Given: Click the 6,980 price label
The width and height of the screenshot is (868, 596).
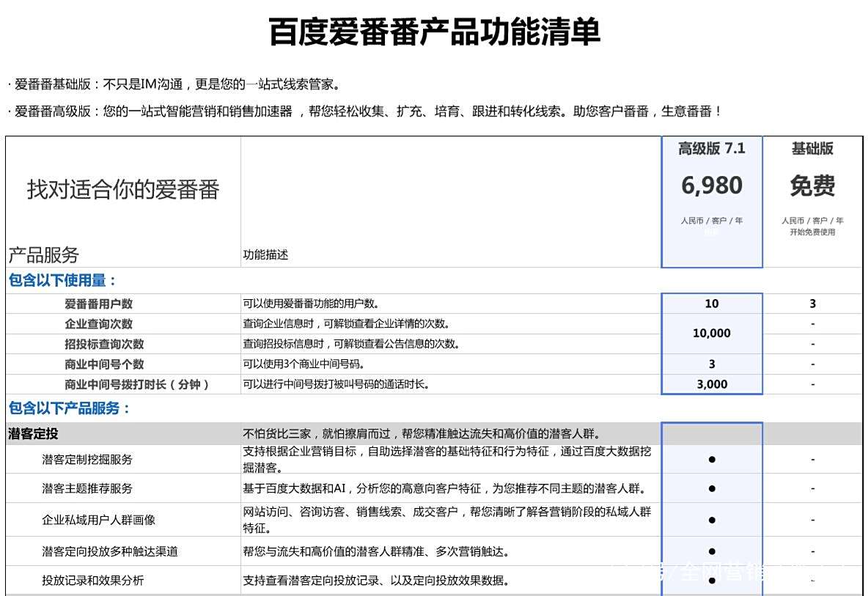Looking at the screenshot, I should pos(710,185).
